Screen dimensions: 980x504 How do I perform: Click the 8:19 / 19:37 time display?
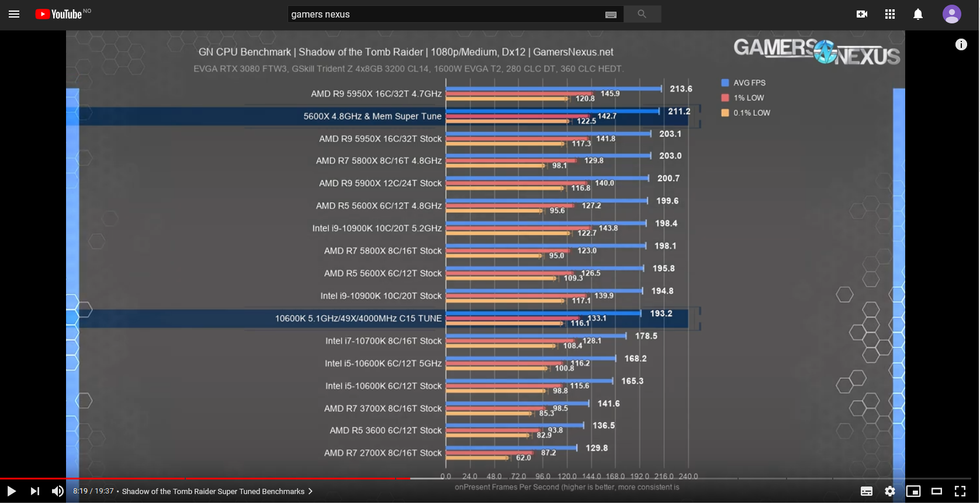click(94, 491)
